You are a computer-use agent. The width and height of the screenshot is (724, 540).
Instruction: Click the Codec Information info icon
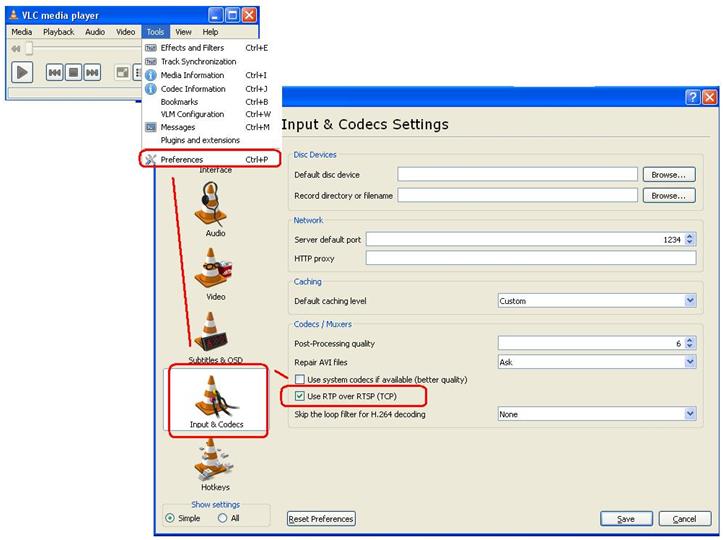tap(151, 89)
